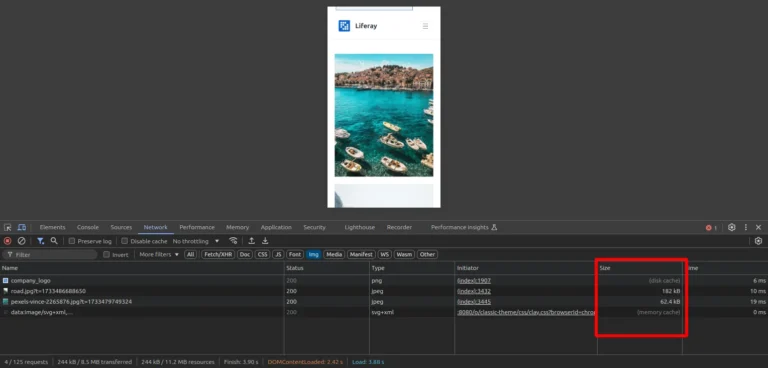Toggle the Doc filter chip
Viewport: 768px width, 368px height.
tap(245, 254)
